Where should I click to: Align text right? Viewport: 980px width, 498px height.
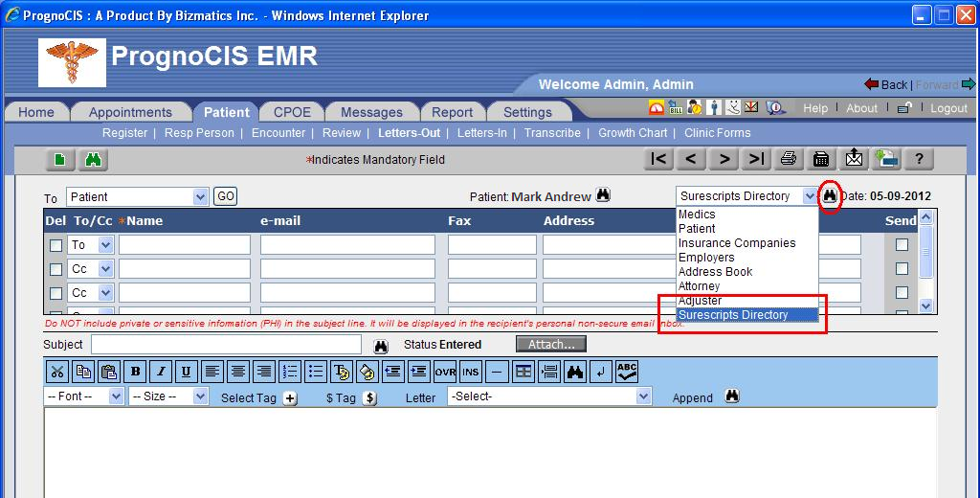264,372
